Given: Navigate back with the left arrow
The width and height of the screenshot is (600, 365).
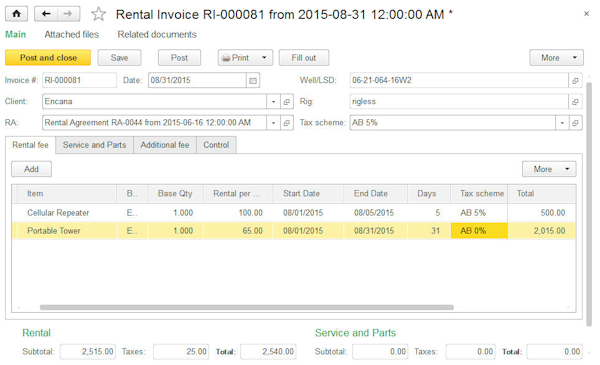Looking at the screenshot, I should click(46, 14).
